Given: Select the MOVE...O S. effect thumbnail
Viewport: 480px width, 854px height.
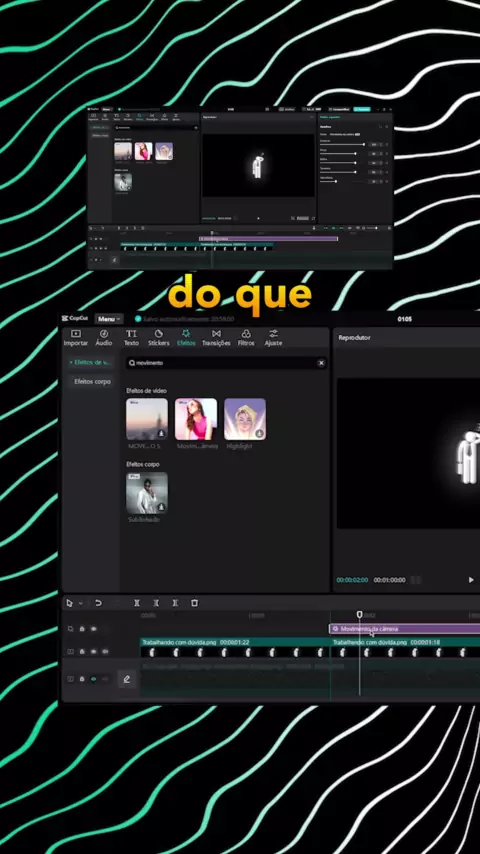Looking at the screenshot, I should click(x=147, y=419).
